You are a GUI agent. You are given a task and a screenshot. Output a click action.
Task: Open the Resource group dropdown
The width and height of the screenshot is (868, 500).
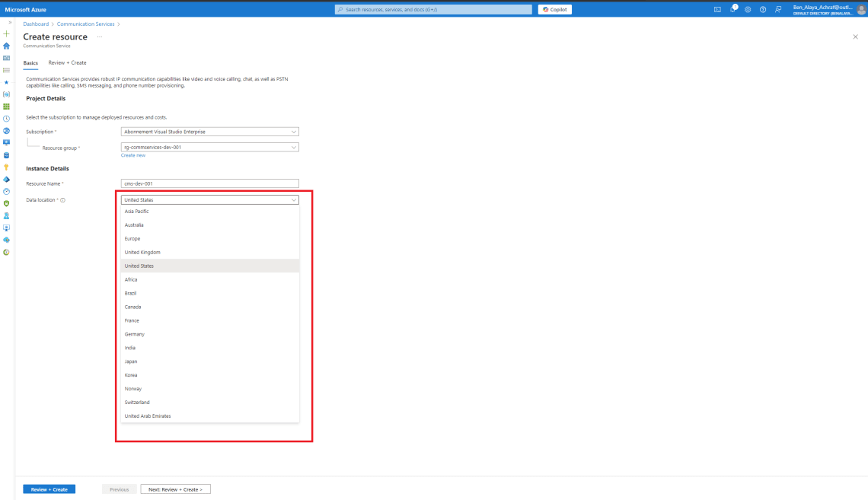tap(210, 147)
